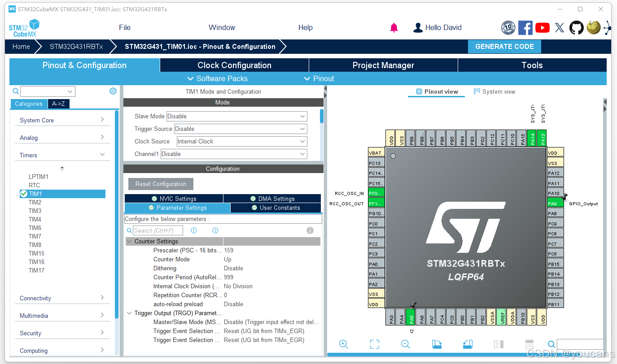Click the peripheral search magnifier icon
This screenshot has height=364, width=617.
click(x=16, y=91)
